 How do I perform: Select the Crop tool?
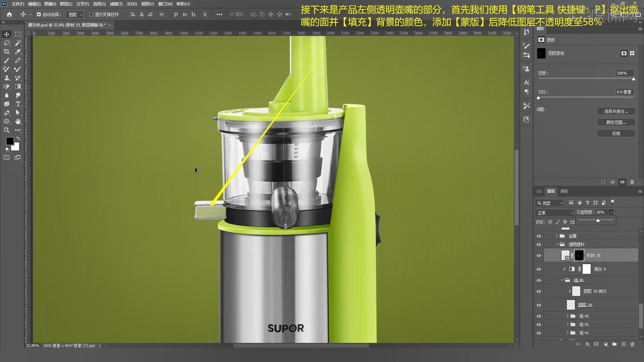[x=7, y=52]
